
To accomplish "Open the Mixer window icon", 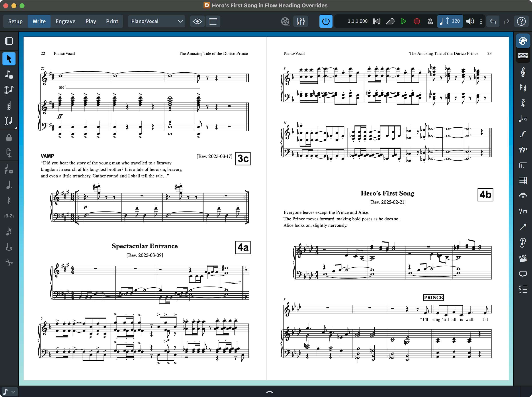I will (300, 21).
